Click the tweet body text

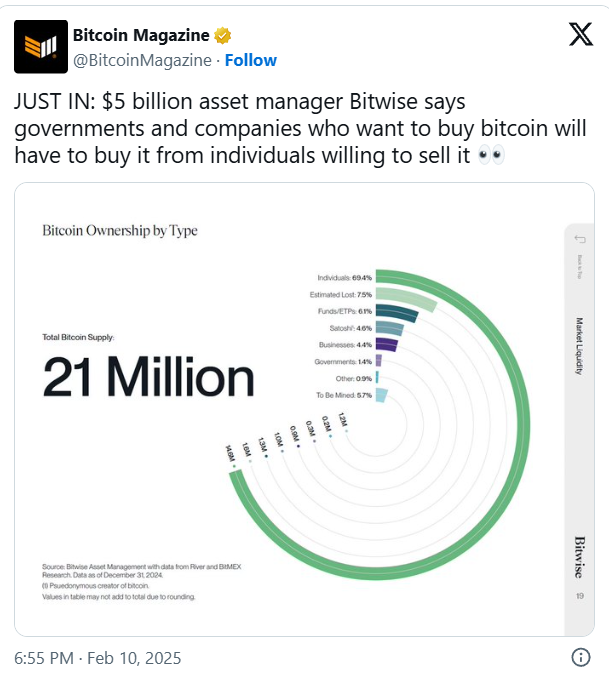250,128
